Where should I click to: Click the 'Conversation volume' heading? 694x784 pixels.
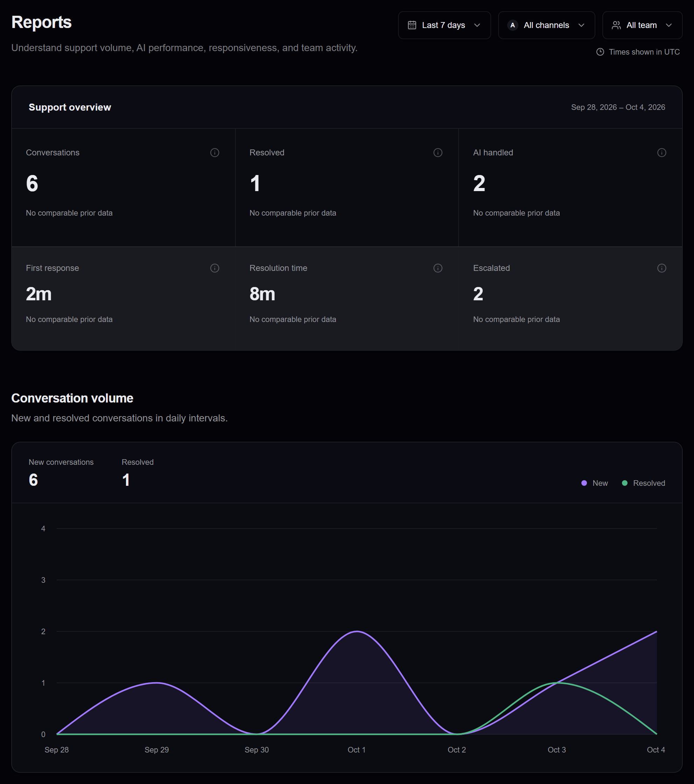pyautogui.click(x=72, y=398)
